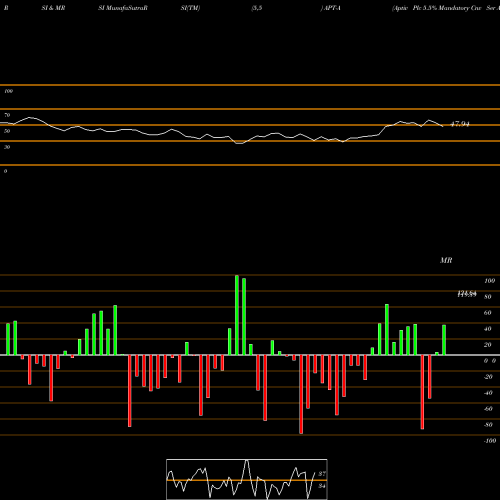Click the value 34 in mini chart
Screen dimensions: 500x500
(x=322, y=486)
